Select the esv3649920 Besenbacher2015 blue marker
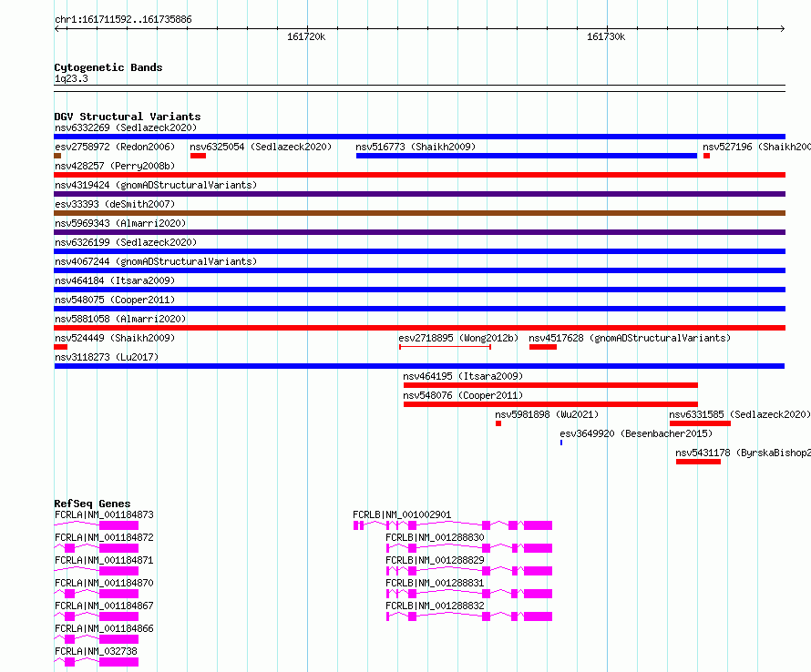Screen dimensions: 811x672 (x=561, y=443)
